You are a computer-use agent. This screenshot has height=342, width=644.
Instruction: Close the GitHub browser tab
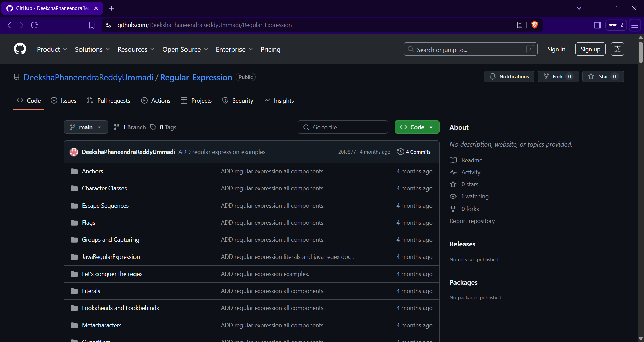pos(96,8)
